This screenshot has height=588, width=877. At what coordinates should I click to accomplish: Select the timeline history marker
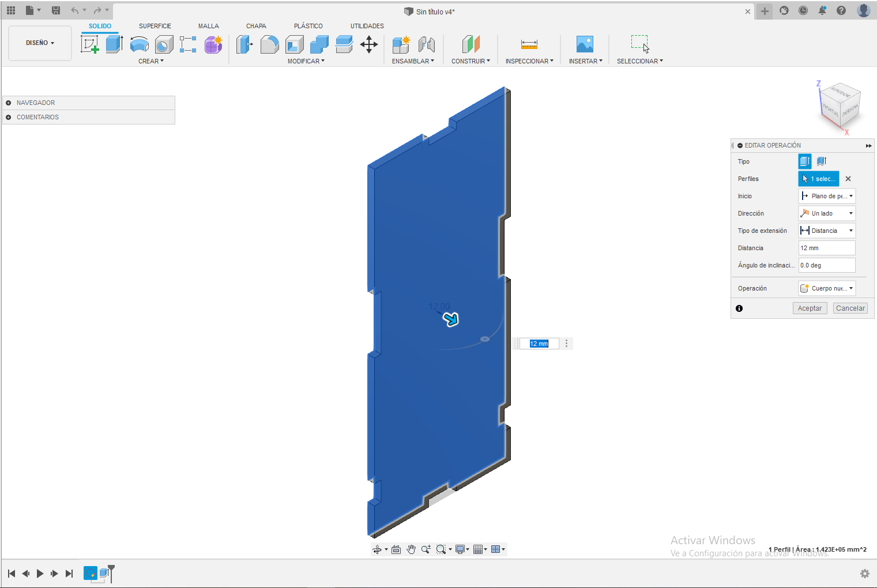(x=111, y=573)
